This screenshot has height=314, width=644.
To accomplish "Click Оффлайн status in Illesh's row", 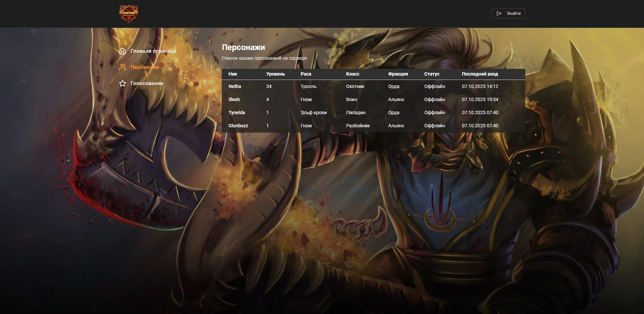I will (x=435, y=99).
